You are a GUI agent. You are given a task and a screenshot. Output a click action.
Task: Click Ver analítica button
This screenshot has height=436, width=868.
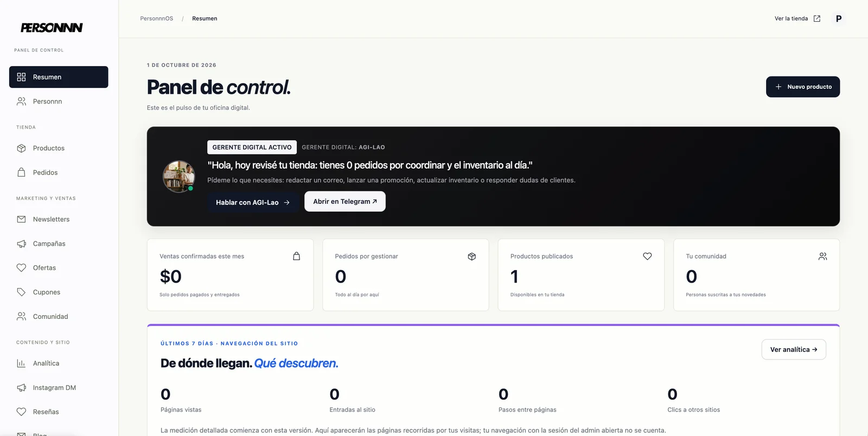(x=794, y=349)
